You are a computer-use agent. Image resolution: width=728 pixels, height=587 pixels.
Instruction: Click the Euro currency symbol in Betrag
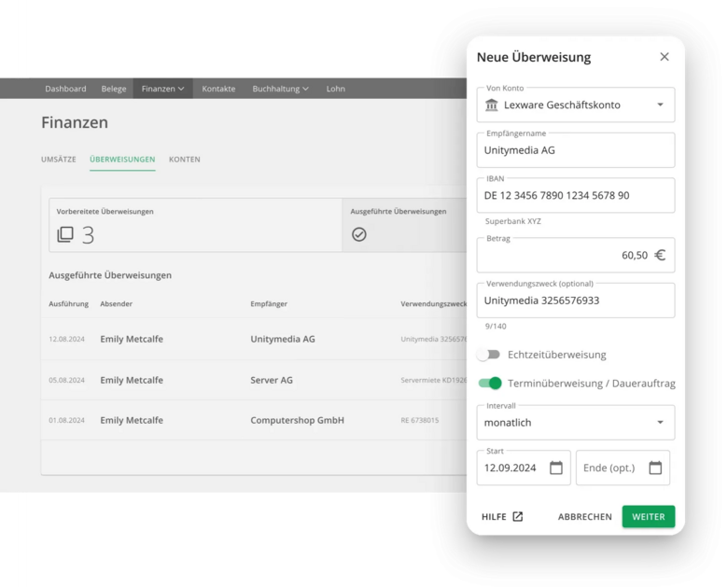coord(660,255)
